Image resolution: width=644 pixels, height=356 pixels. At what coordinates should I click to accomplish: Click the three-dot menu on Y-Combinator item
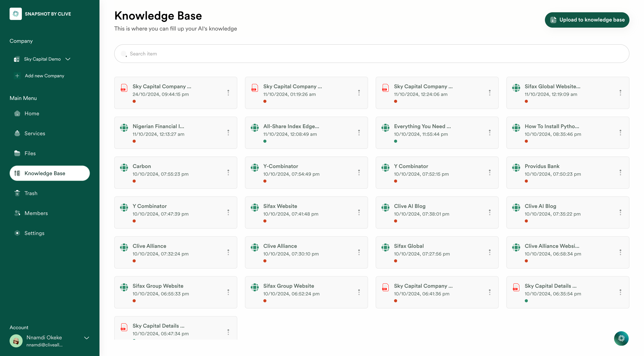pos(358,172)
